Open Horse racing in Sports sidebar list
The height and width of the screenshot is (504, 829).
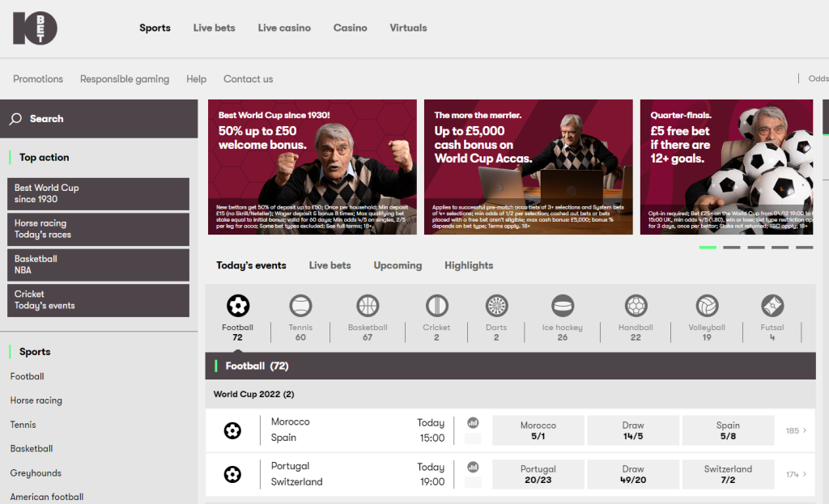click(36, 400)
